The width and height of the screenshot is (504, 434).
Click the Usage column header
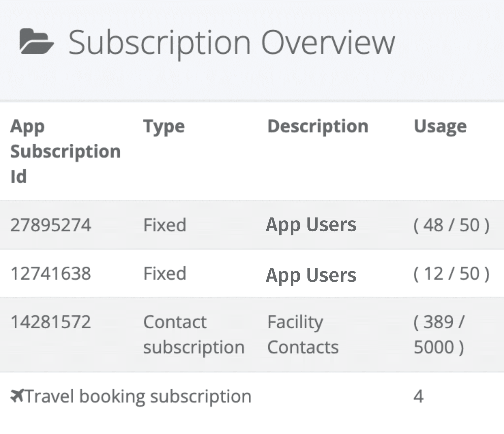click(440, 126)
